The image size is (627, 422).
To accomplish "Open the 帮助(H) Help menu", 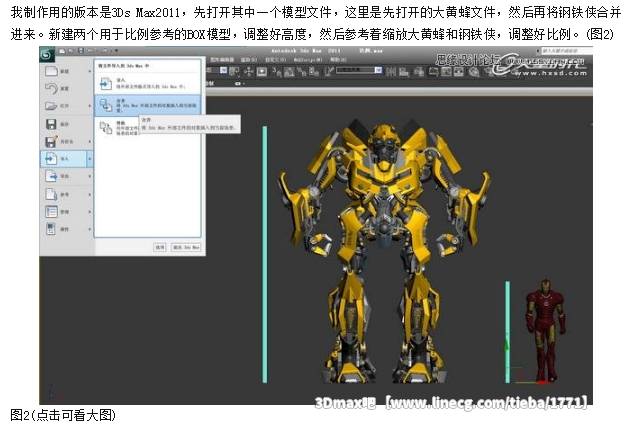I will coord(338,60).
